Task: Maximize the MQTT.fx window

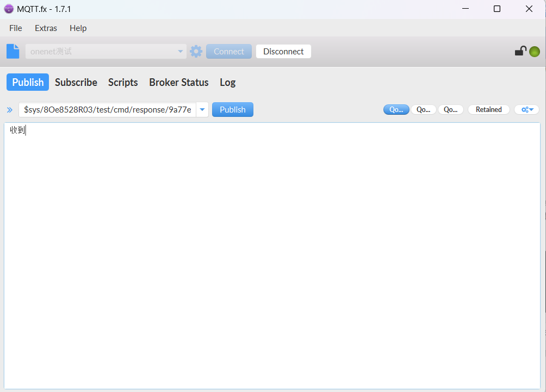Action: click(497, 9)
